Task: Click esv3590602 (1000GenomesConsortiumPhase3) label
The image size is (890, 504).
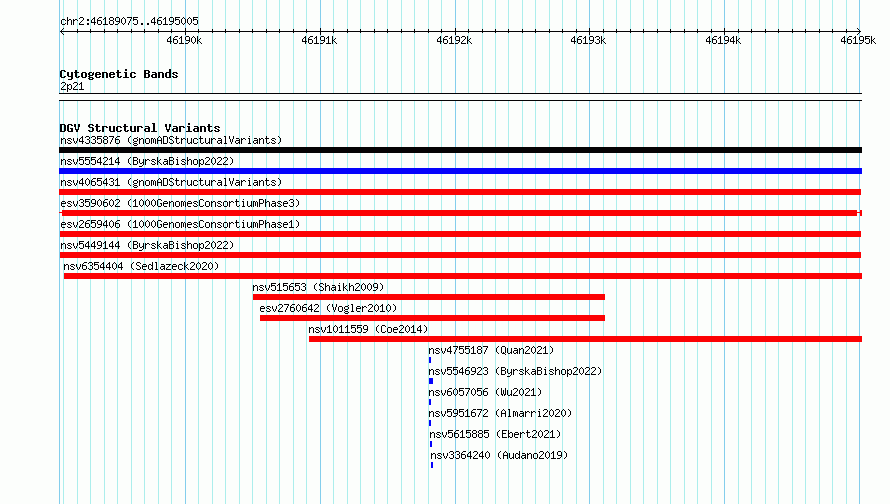Action: point(180,203)
